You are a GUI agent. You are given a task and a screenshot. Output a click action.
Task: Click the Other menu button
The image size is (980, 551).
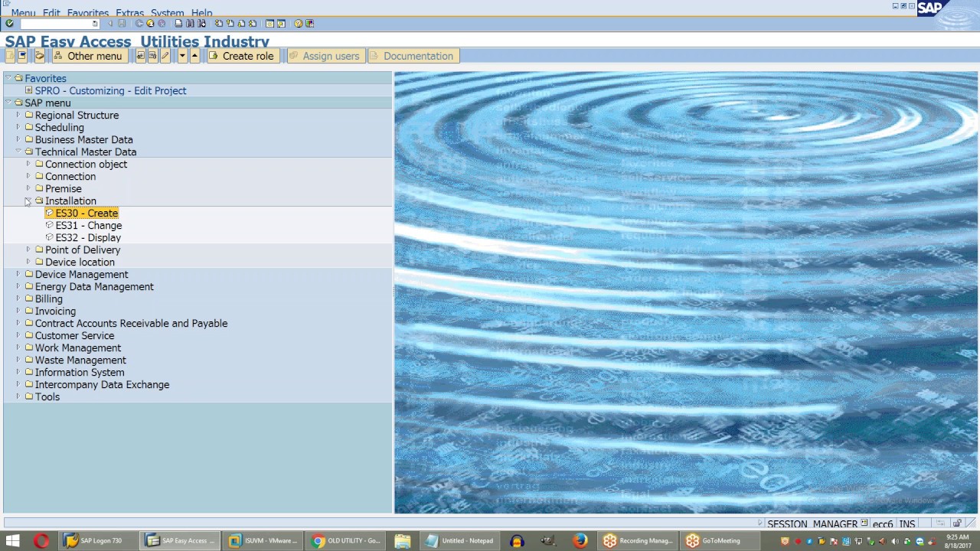90,56
